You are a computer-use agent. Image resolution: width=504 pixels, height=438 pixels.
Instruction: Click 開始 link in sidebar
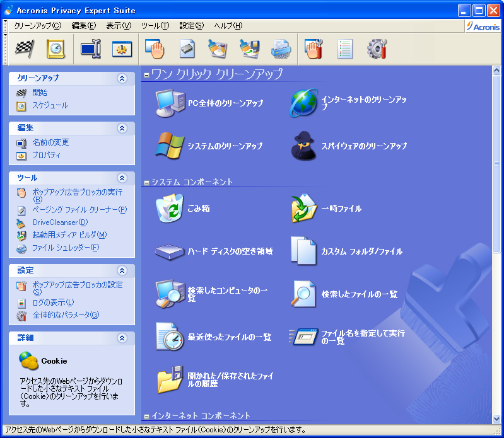click(x=40, y=93)
